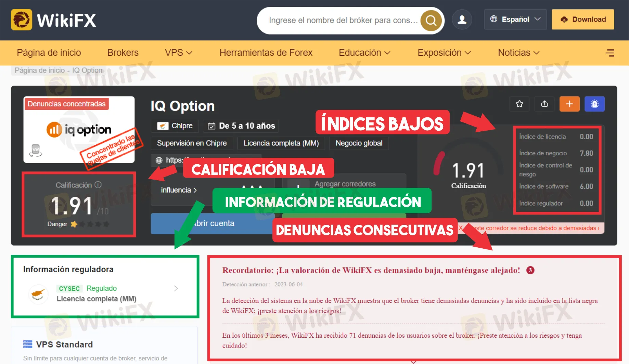Click the Índice de negocio row
The height and width of the screenshot is (364, 629).
[556, 153]
